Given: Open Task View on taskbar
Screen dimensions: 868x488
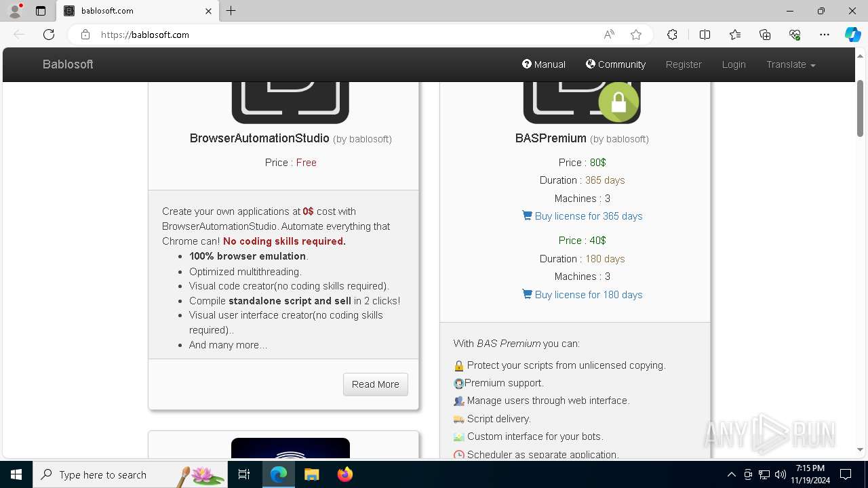Looking at the screenshot, I should (x=245, y=474).
